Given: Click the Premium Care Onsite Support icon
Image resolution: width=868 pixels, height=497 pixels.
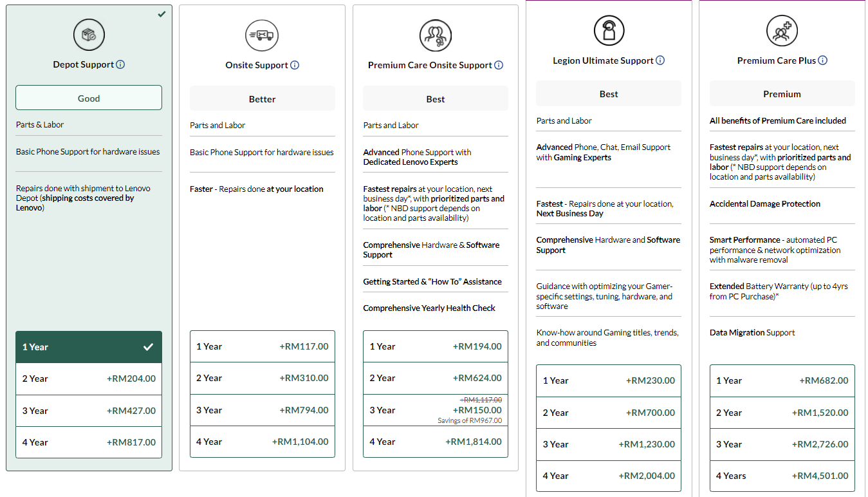Looking at the screenshot, I should tap(436, 35).
